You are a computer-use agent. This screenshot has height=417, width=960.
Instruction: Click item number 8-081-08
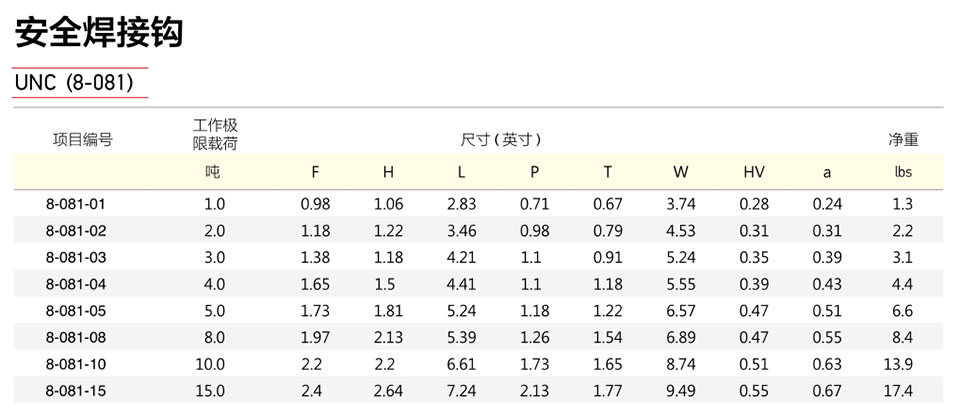pyautogui.click(x=76, y=337)
